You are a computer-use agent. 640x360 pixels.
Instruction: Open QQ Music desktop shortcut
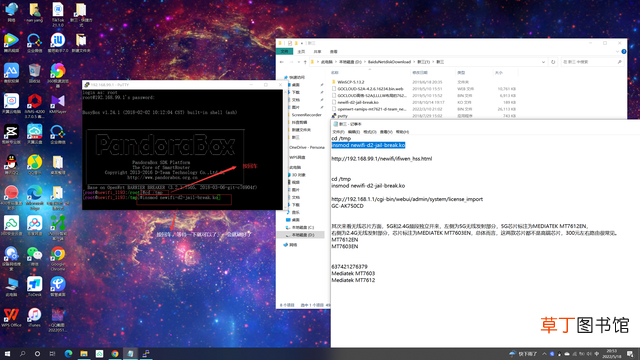click(34, 164)
